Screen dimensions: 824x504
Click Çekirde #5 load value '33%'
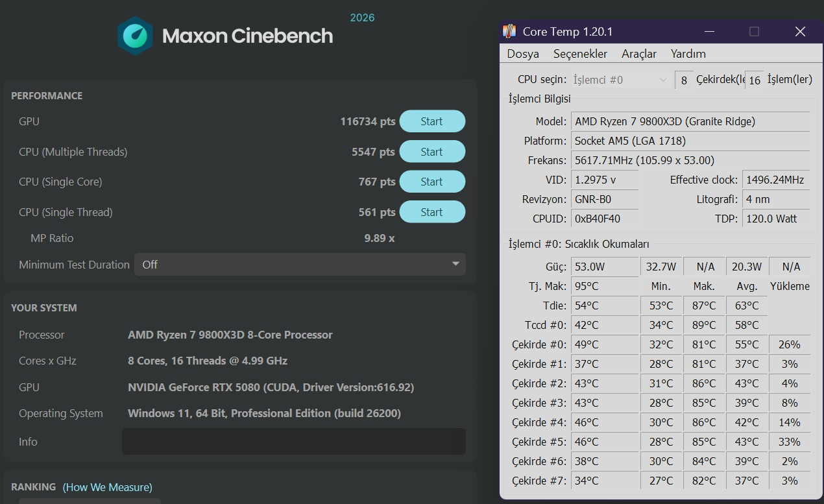(x=790, y=442)
